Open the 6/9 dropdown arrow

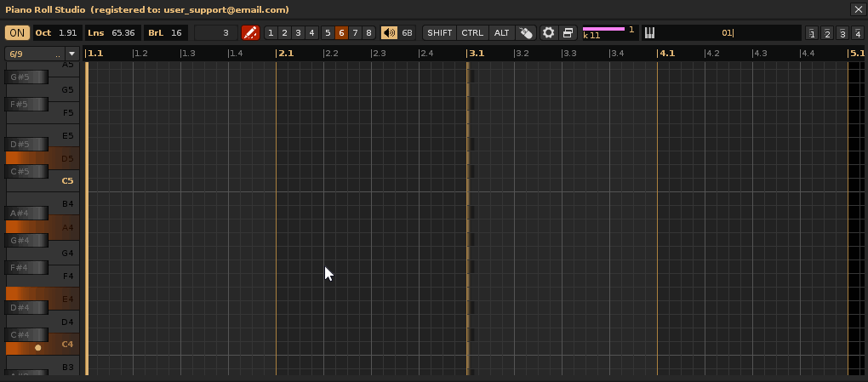(71, 54)
